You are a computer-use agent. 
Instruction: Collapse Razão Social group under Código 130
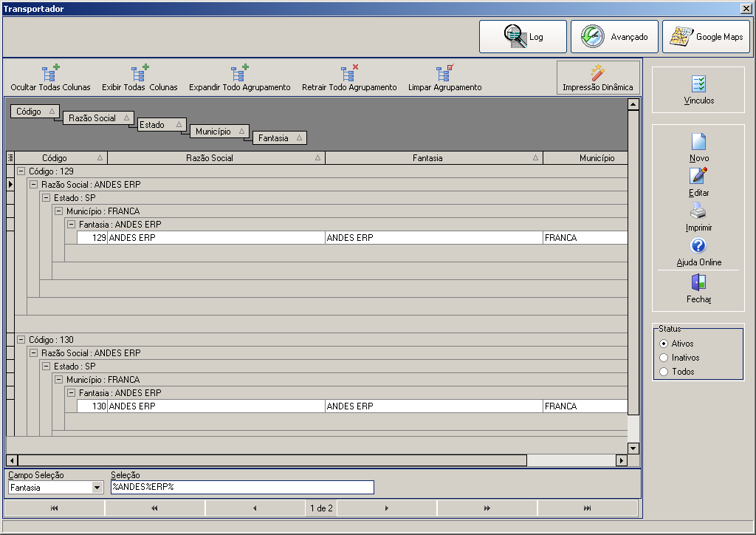tap(34, 352)
